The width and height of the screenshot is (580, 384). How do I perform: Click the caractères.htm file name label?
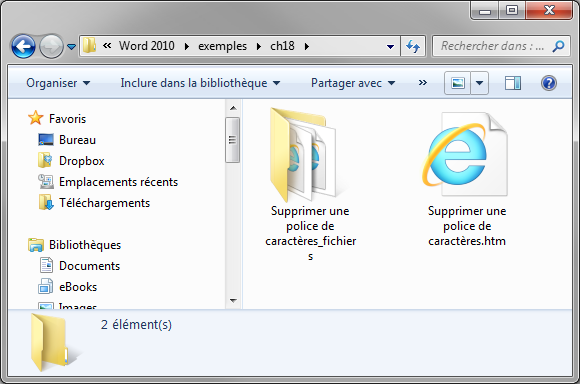[467, 226]
